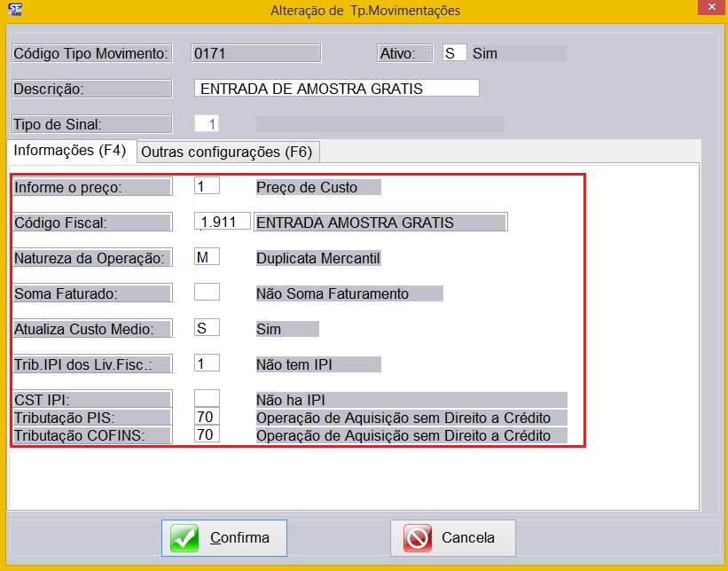Click the Descrição text field
This screenshot has width=728, height=571.
click(x=336, y=89)
